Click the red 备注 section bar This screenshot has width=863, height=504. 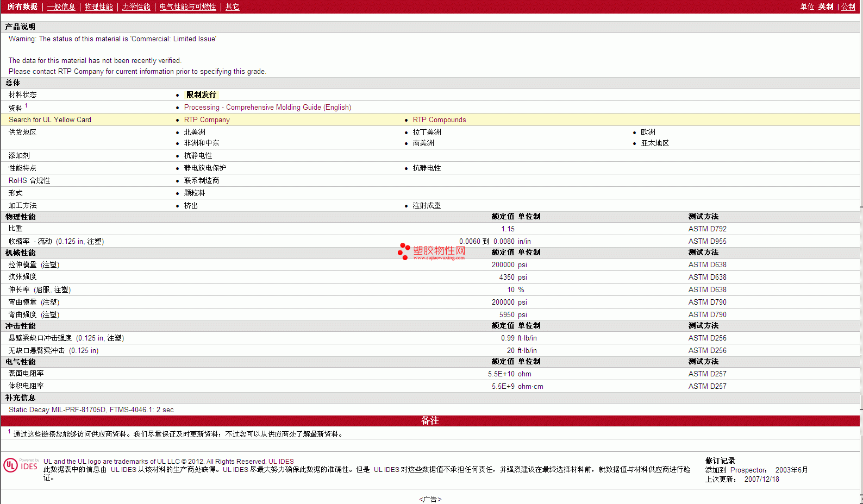tap(430, 421)
